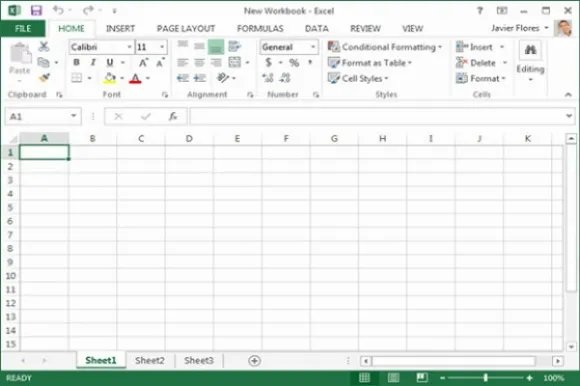Toggle Bold formatting
580x386 pixels.
pos(76,62)
